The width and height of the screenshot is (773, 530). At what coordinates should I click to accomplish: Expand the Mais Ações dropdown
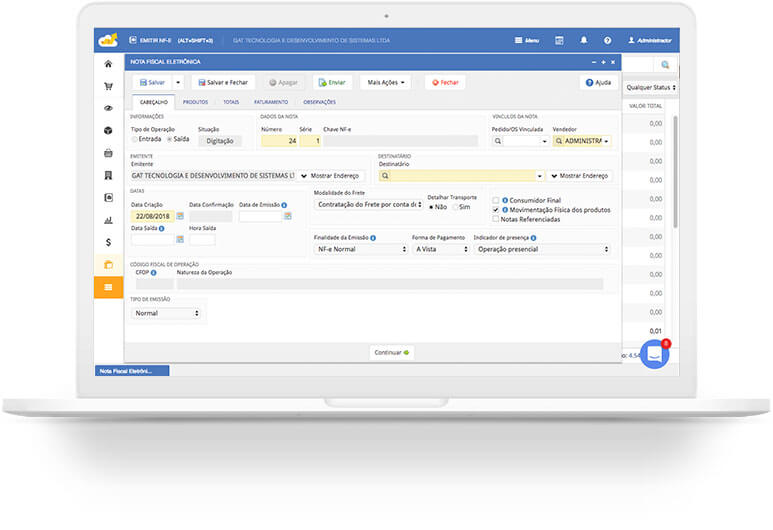[386, 83]
